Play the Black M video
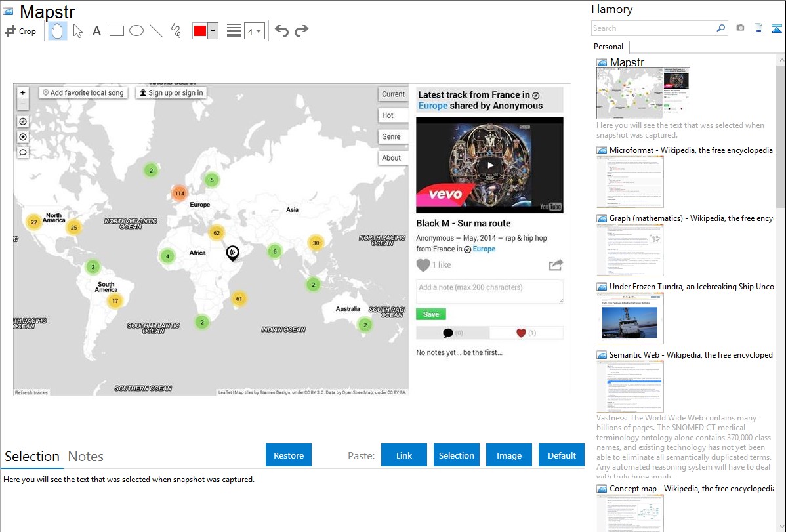The height and width of the screenshot is (532, 786). click(489, 165)
